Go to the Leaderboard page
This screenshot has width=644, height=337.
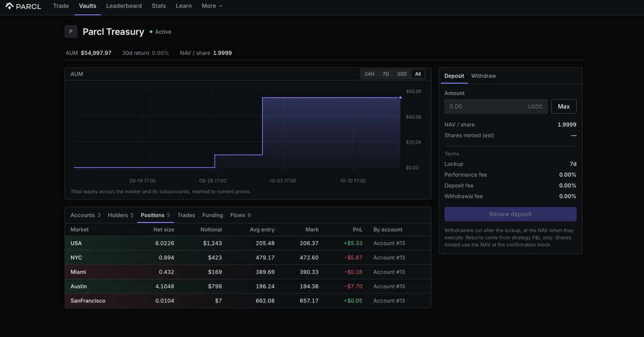pyautogui.click(x=124, y=6)
